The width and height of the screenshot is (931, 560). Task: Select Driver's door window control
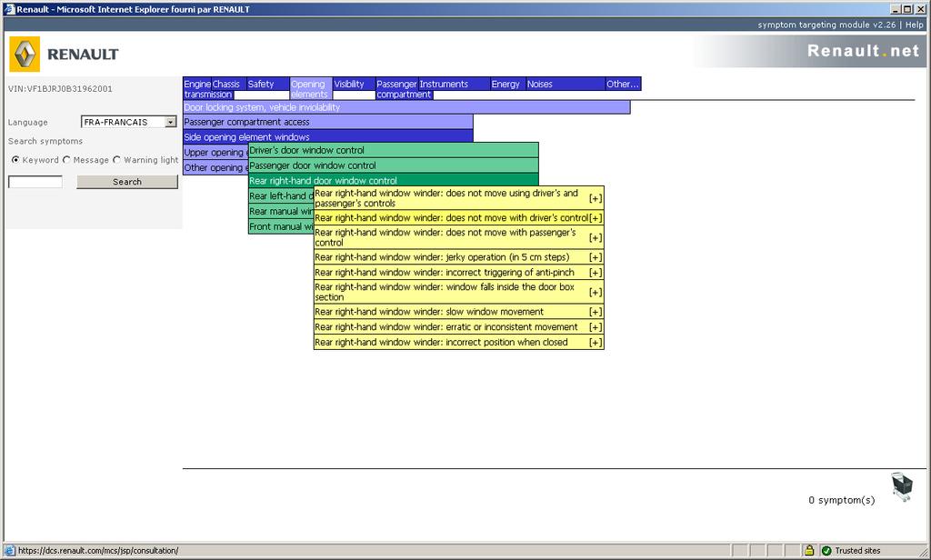tap(393, 150)
